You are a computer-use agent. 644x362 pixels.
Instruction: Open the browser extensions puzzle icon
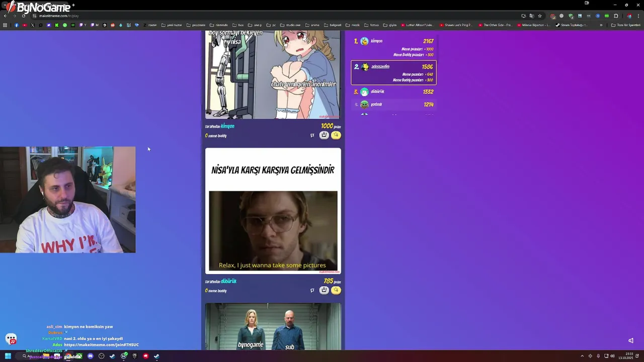616,16
